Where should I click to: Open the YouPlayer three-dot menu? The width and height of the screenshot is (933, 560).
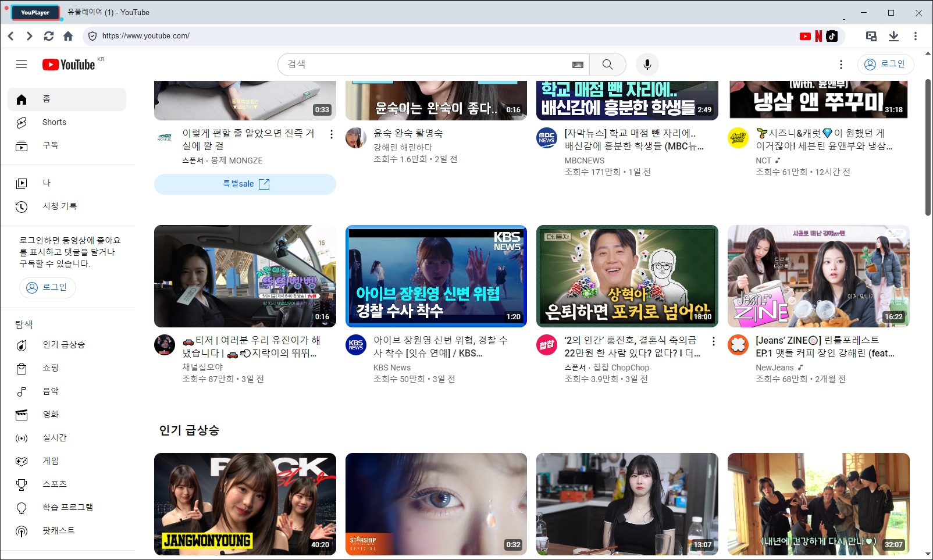pos(915,36)
